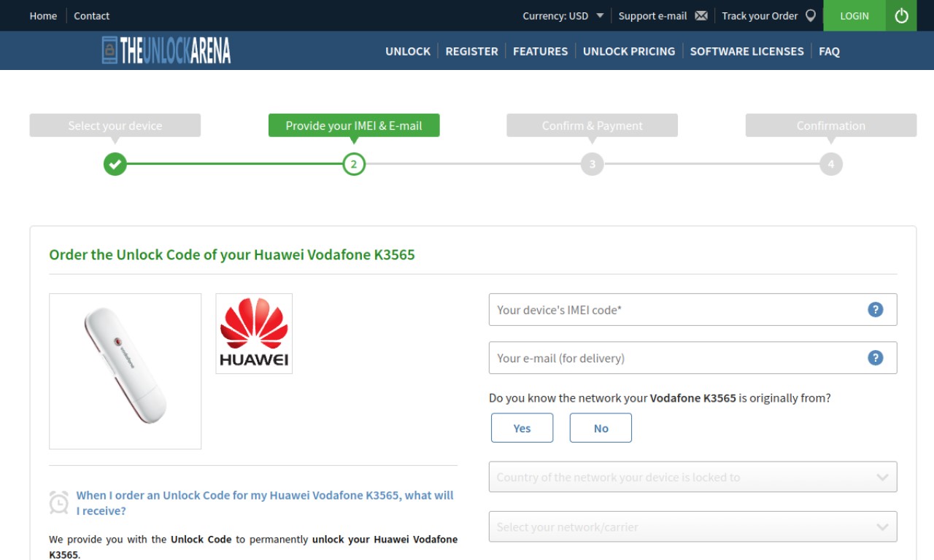Go to the Contact link

tap(91, 15)
